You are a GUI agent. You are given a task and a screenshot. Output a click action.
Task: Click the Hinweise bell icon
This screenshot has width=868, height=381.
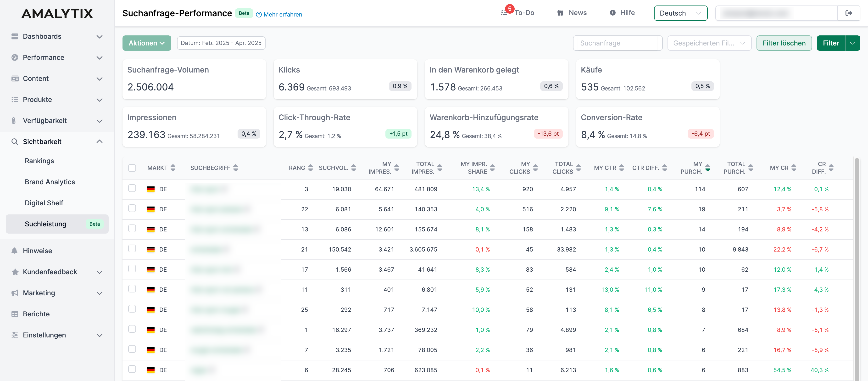(x=14, y=251)
